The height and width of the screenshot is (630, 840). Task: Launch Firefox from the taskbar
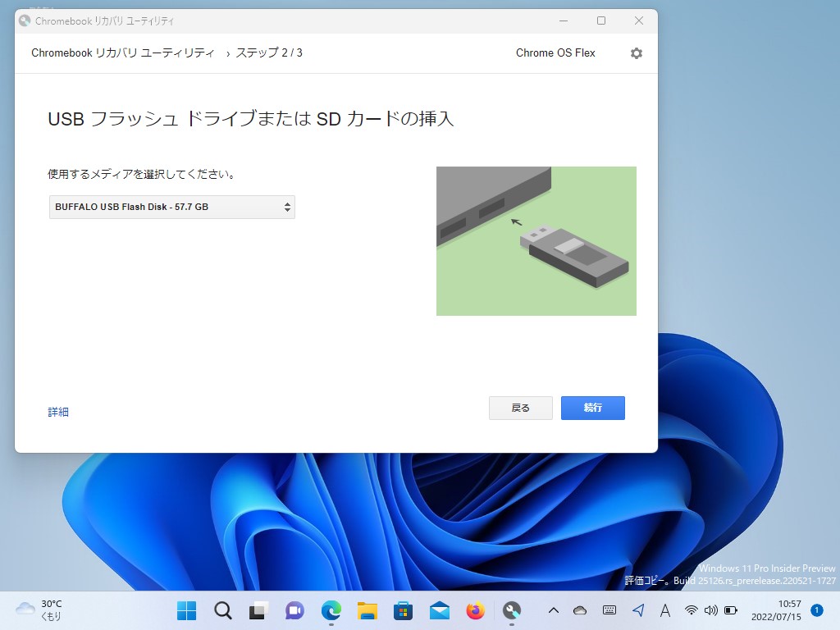click(474, 610)
